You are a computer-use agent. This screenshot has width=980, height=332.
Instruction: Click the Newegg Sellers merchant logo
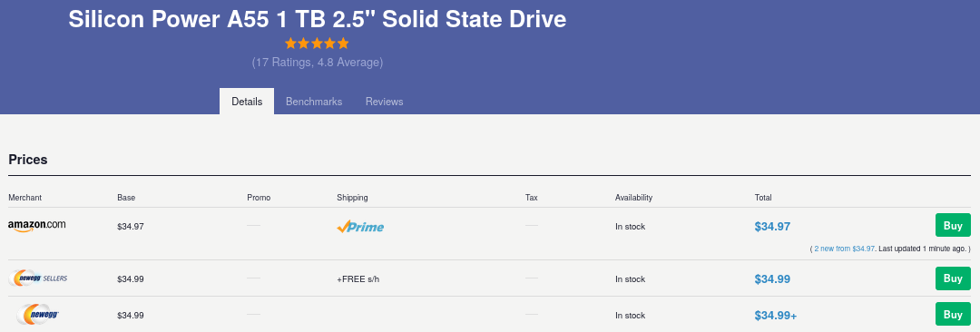click(39, 278)
